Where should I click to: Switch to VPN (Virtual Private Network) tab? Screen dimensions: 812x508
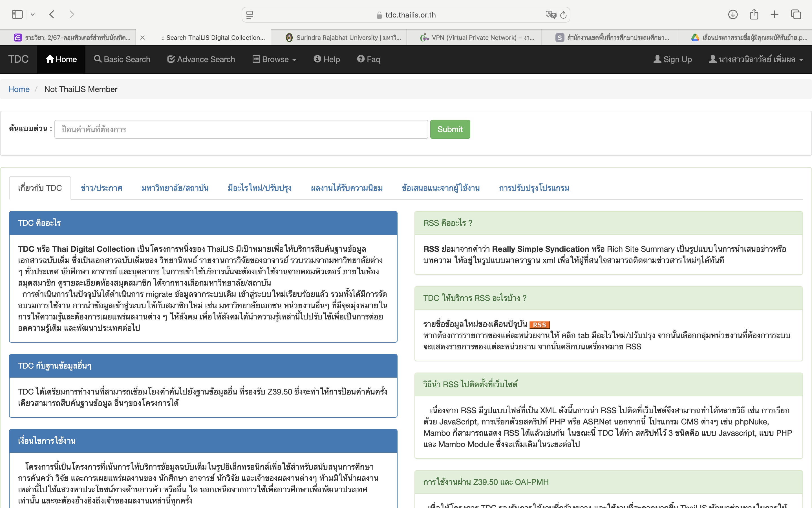474,38
